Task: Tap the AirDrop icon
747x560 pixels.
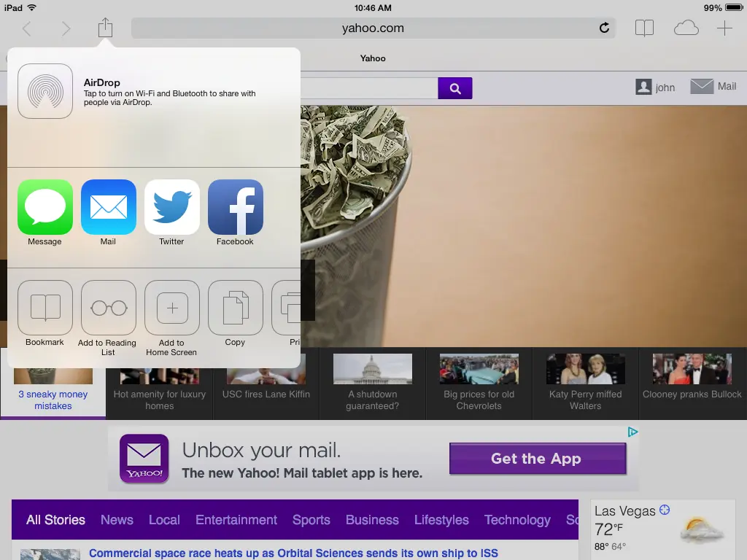Action: point(45,91)
